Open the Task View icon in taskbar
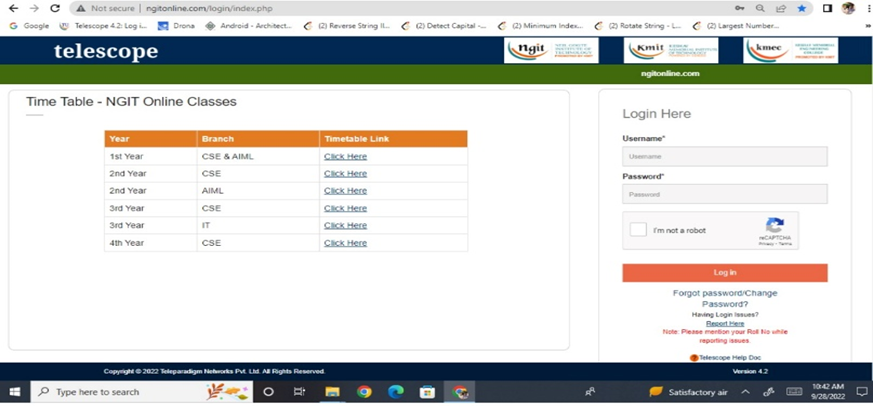 [299, 392]
